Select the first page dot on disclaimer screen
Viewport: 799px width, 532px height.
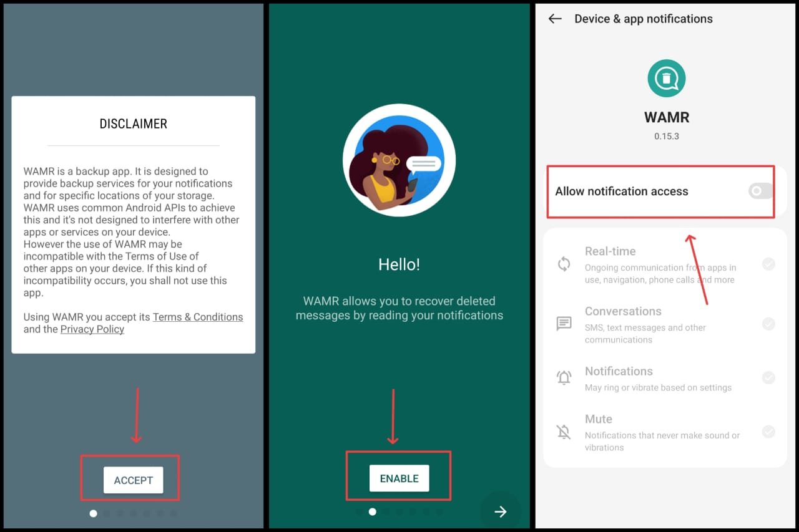(x=94, y=513)
